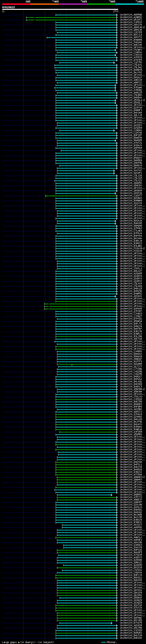
Task: Click the red ~20% identity legend bar
Action: [16, 4]
